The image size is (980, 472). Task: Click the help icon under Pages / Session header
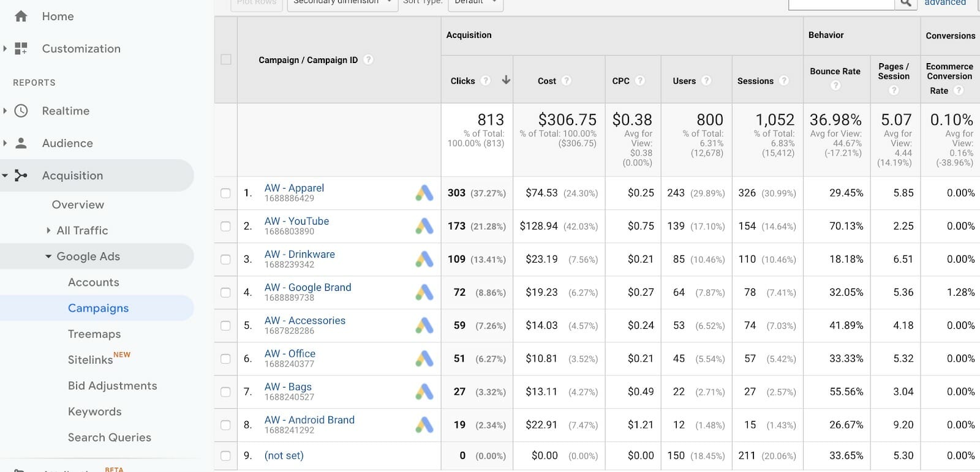(x=894, y=90)
